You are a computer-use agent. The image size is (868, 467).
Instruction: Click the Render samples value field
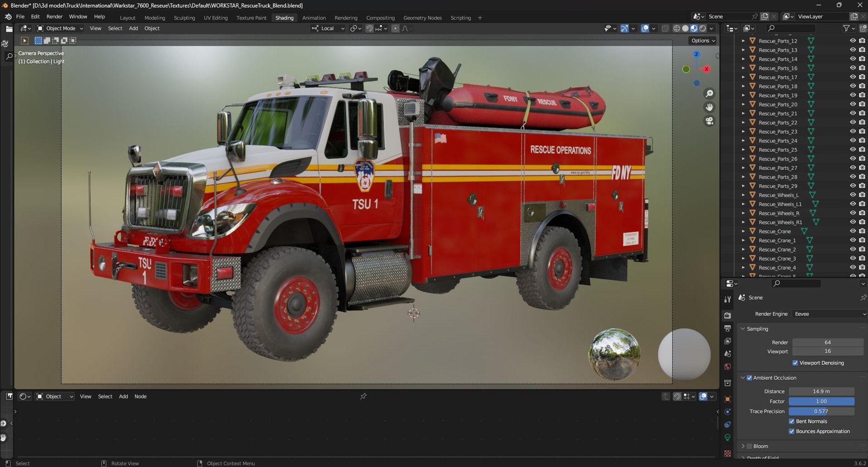(x=828, y=342)
